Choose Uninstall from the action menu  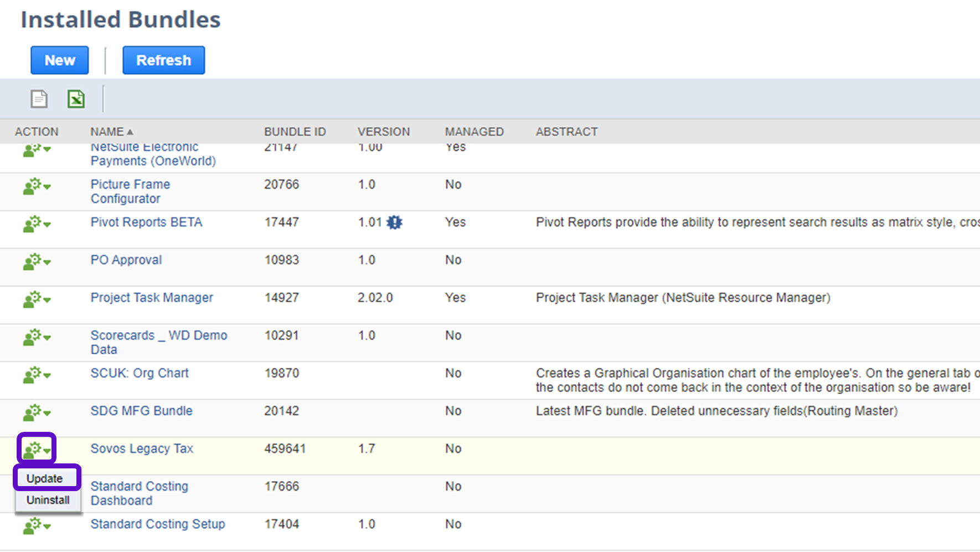(x=48, y=500)
